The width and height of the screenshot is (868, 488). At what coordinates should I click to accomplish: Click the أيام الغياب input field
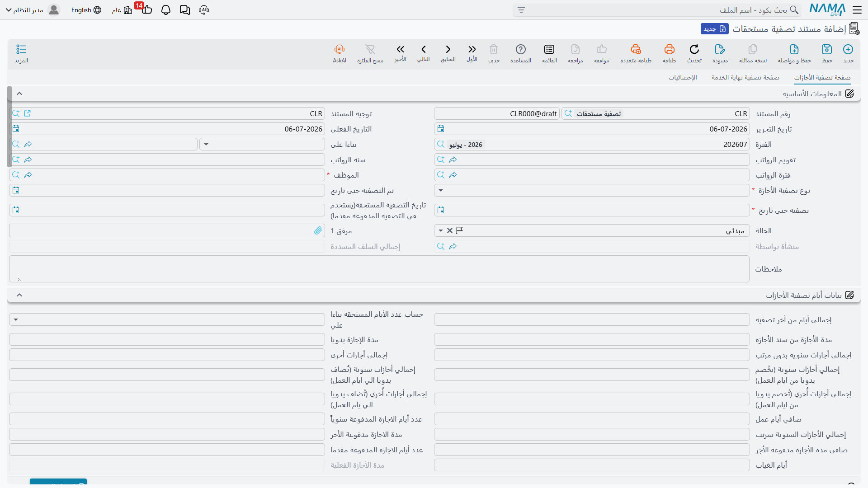pyautogui.click(x=592, y=465)
